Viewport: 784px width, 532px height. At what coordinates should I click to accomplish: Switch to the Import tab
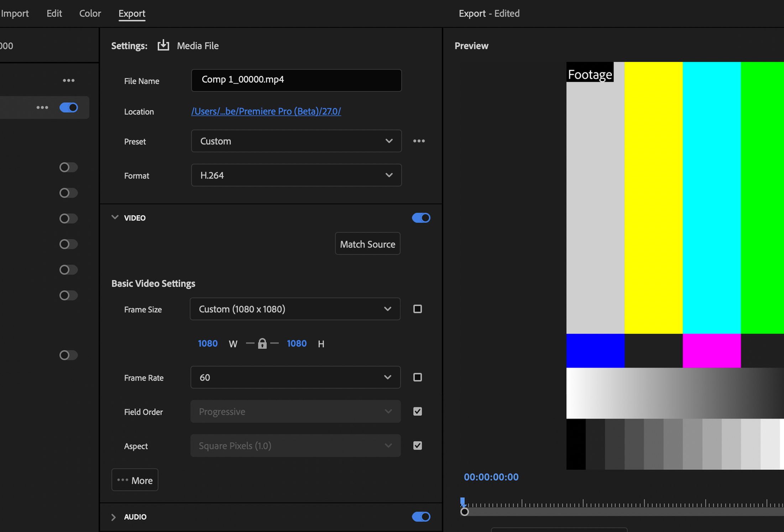[15, 14]
